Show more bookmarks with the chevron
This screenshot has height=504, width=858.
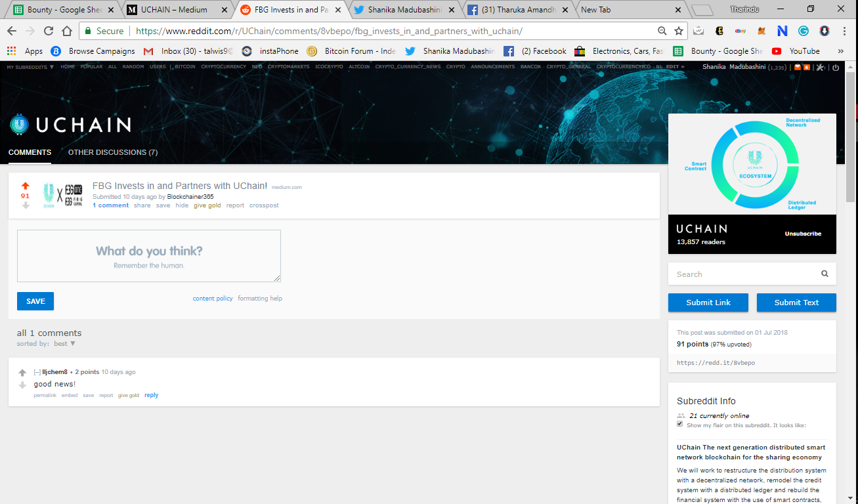pos(841,51)
